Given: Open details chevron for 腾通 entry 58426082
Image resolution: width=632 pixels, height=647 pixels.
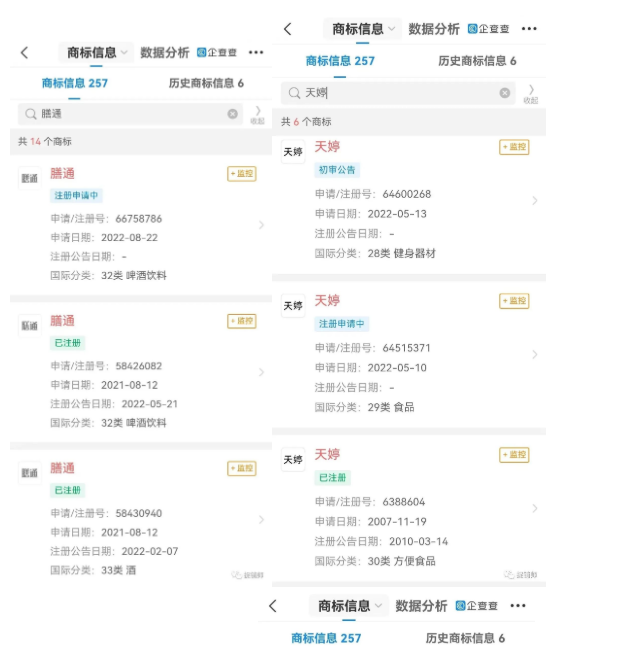Looking at the screenshot, I should pos(261,372).
